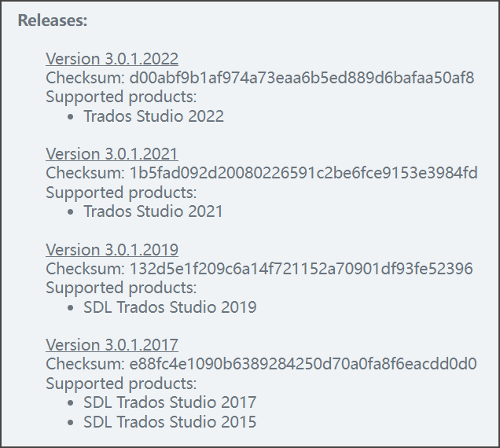Click the bullet beside Trados Studio 2022
This screenshot has width=500, height=448.
coord(72,117)
